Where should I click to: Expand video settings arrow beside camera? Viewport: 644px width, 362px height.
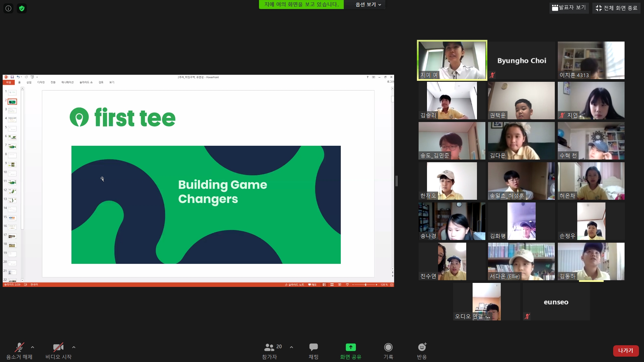click(x=74, y=347)
